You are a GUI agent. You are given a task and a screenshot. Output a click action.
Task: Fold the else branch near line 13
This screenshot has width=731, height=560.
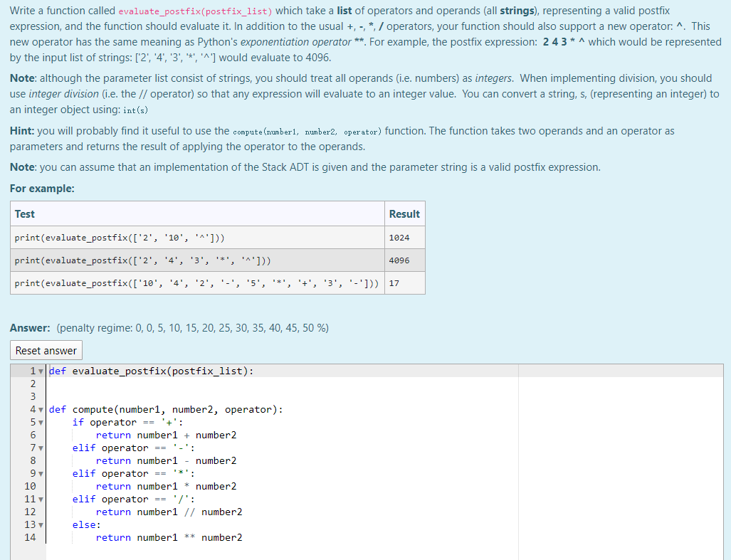click(x=41, y=524)
